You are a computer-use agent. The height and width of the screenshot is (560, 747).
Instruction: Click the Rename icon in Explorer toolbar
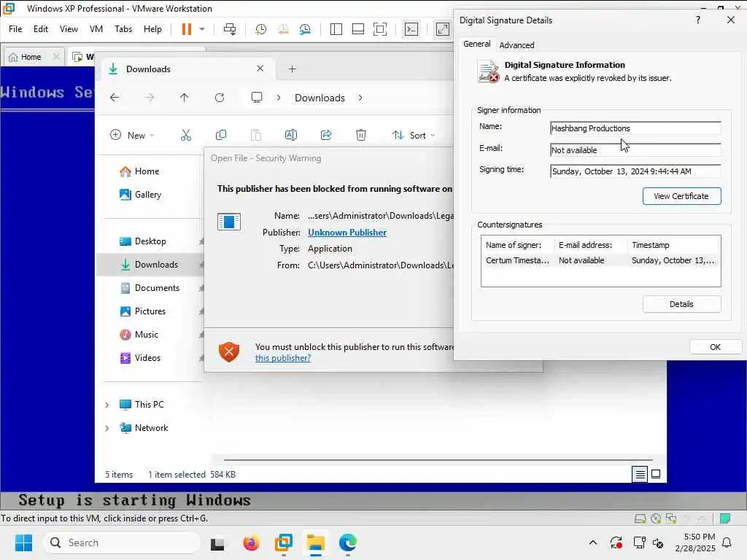pyautogui.click(x=291, y=135)
